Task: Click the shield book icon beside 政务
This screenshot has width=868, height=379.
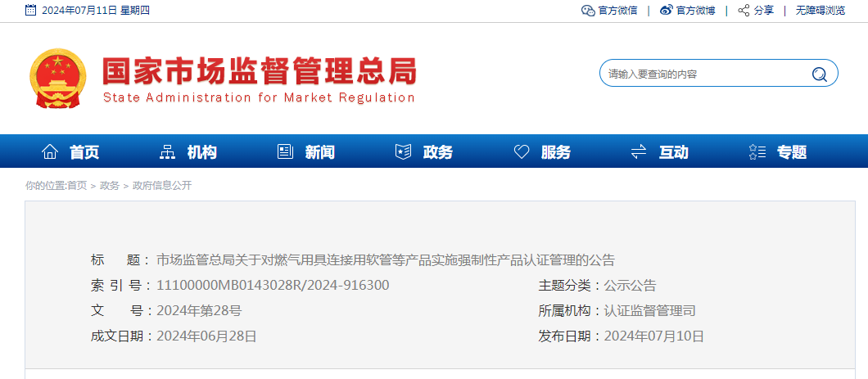Action: tap(403, 151)
